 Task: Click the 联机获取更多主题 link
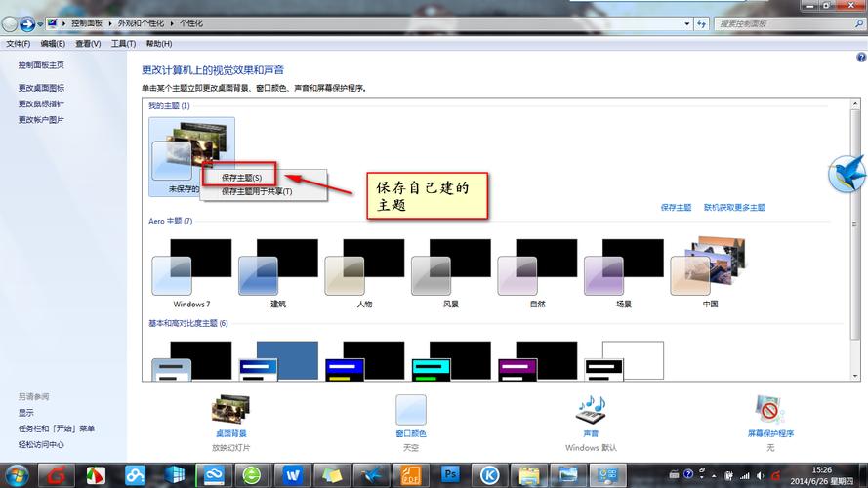[734, 208]
